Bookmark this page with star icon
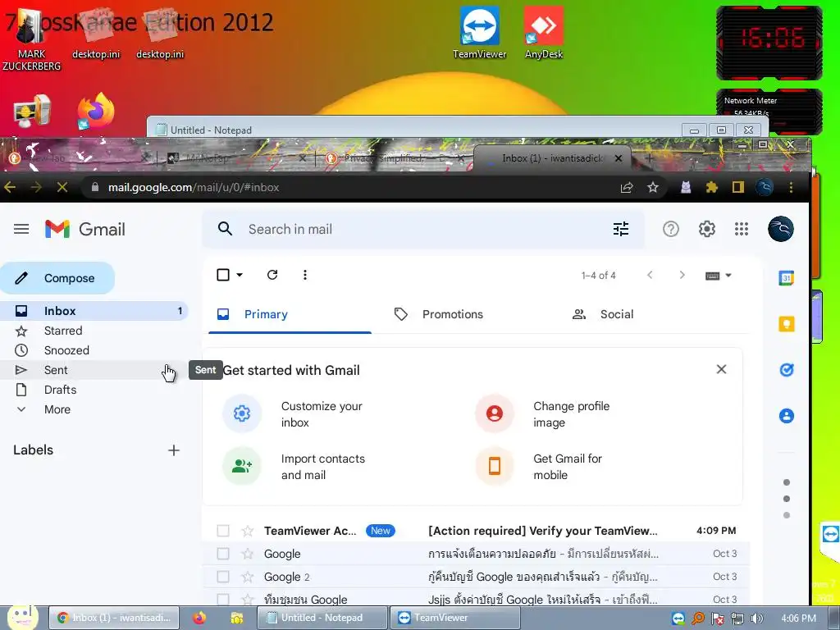Screen dimensions: 840x630 [652, 188]
